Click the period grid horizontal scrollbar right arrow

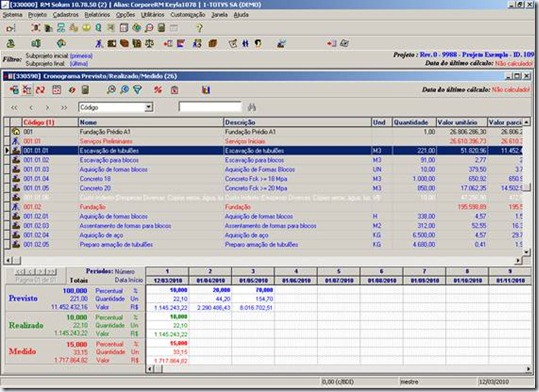pyautogui.click(x=528, y=369)
